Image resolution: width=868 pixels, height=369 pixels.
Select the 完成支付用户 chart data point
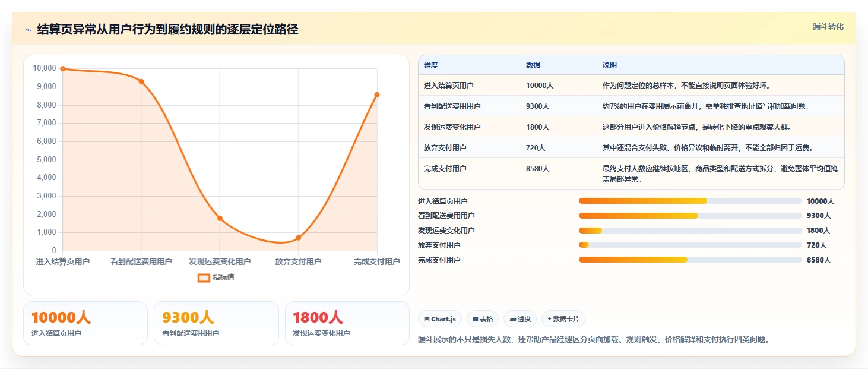[x=377, y=94]
